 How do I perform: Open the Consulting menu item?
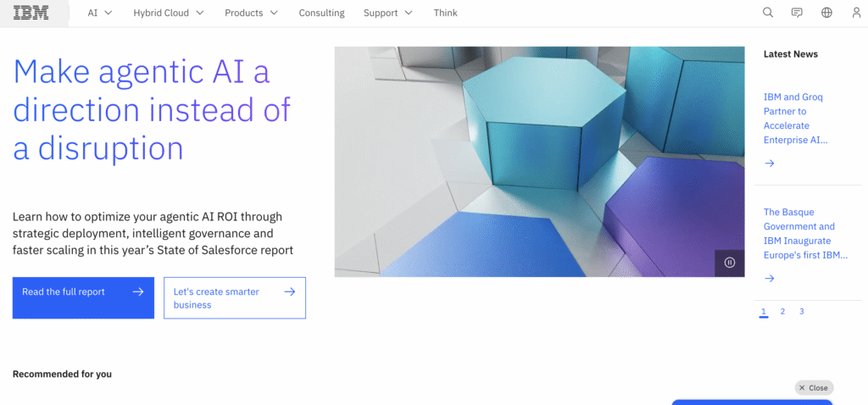(x=321, y=13)
